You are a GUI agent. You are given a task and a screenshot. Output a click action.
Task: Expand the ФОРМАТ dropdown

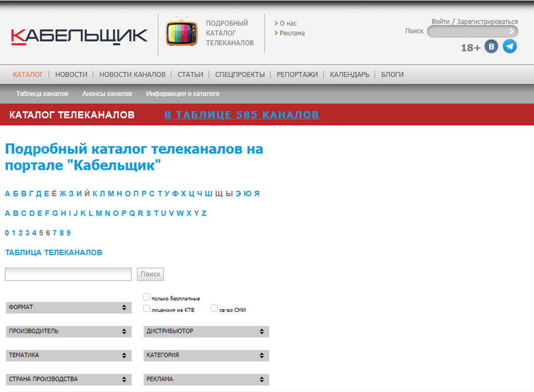tap(69, 307)
